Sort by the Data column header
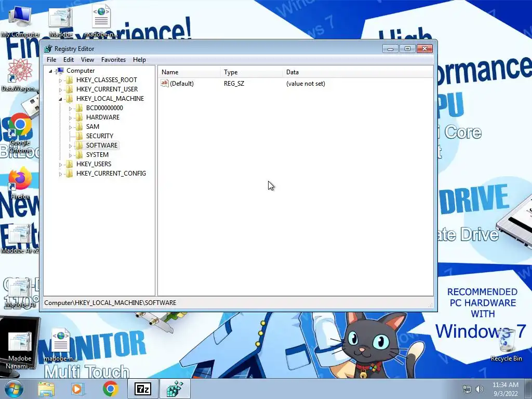This screenshot has height=399, width=532. 357,72
